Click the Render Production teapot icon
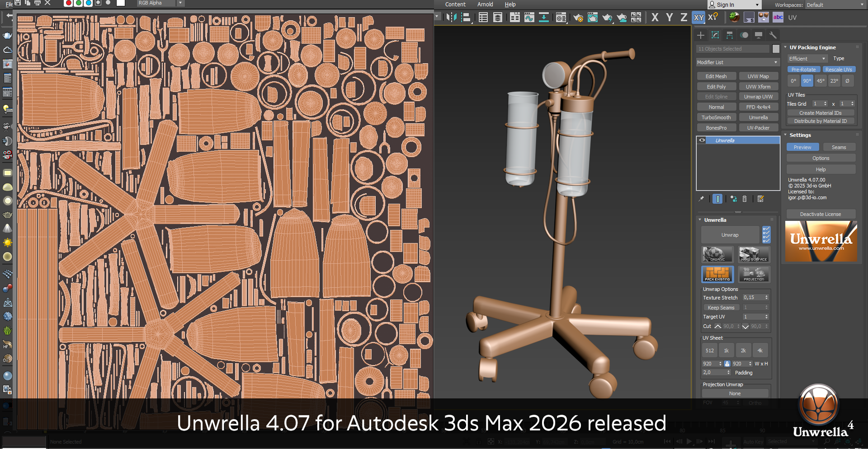Screen dimensions: 868x449 click(607, 18)
